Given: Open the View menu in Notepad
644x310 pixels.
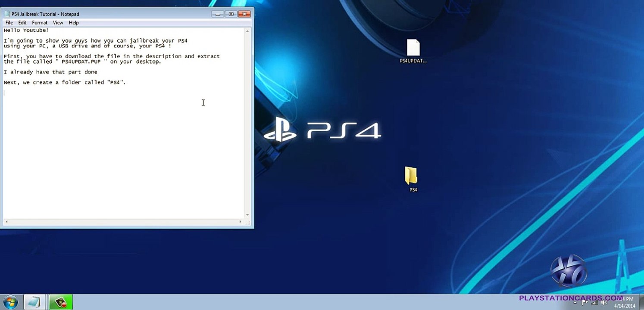Looking at the screenshot, I should point(58,23).
